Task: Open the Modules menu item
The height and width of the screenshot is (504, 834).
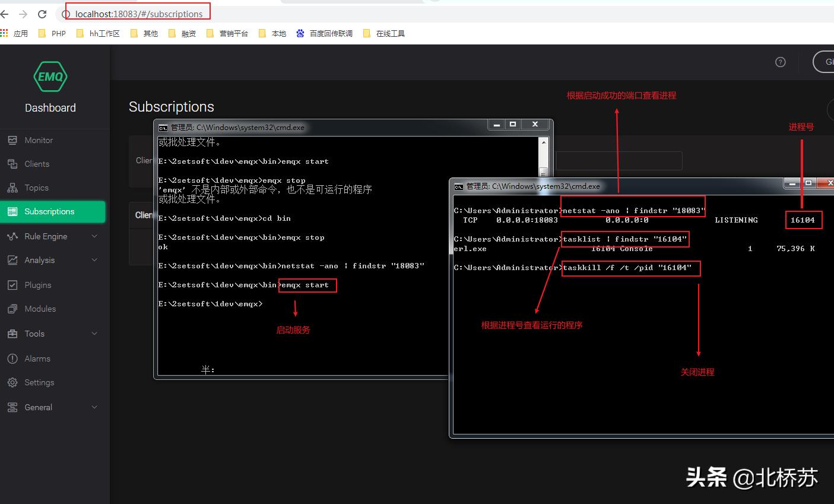Action: 53,309
